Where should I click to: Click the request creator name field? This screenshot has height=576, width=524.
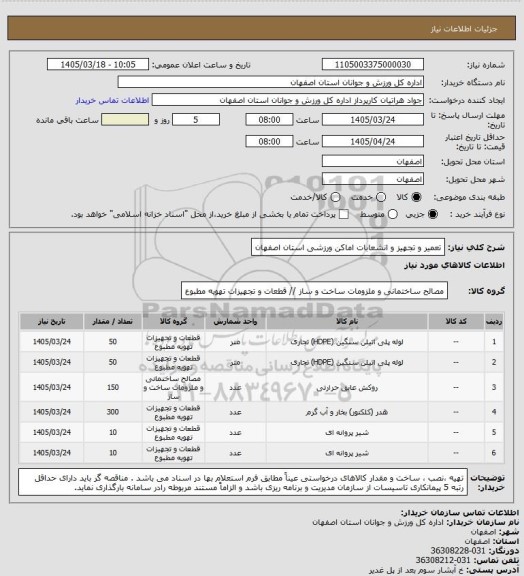point(288,100)
